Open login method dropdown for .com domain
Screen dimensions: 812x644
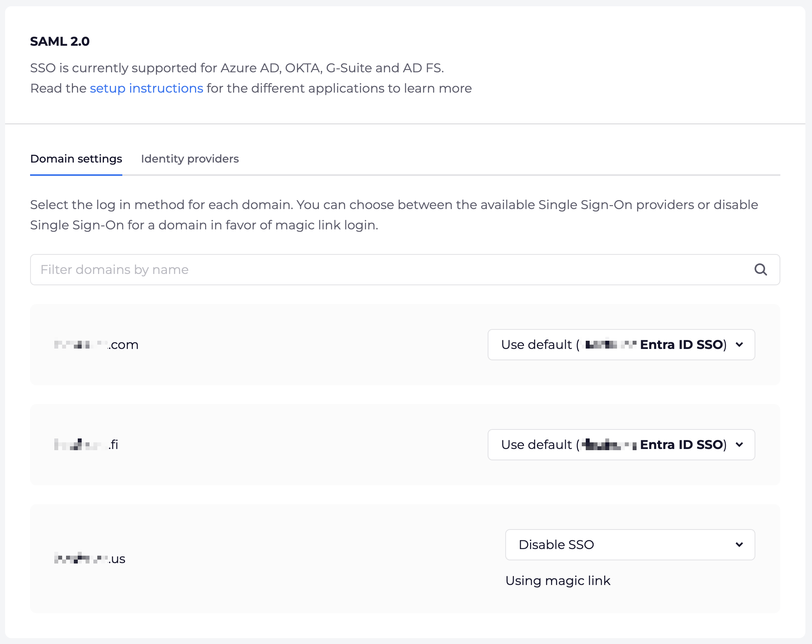pos(621,345)
